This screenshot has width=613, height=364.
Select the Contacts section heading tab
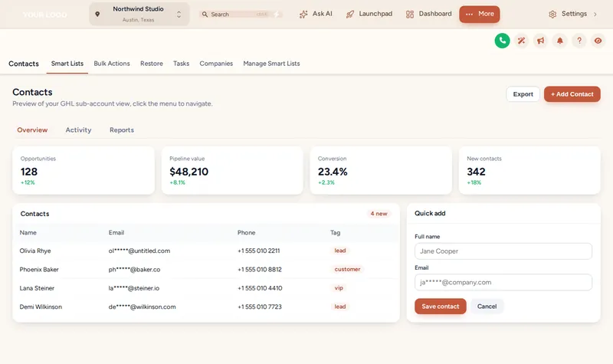(24, 64)
